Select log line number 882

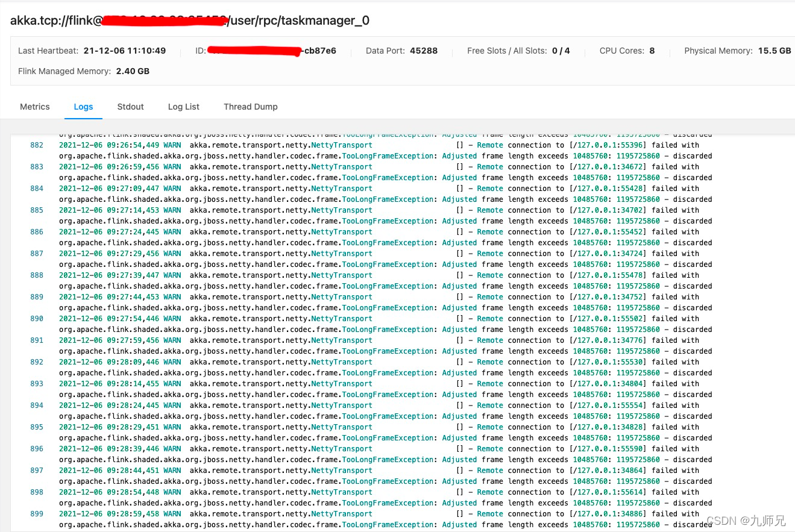coord(37,145)
